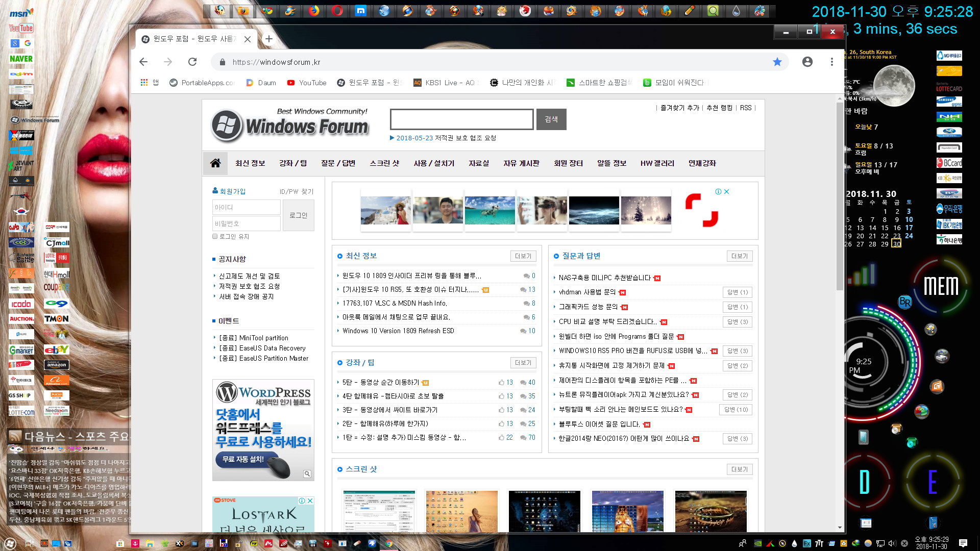The height and width of the screenshot is (551, 980).
Task: Open 자료실 menu tab
Action: (479, 163)
